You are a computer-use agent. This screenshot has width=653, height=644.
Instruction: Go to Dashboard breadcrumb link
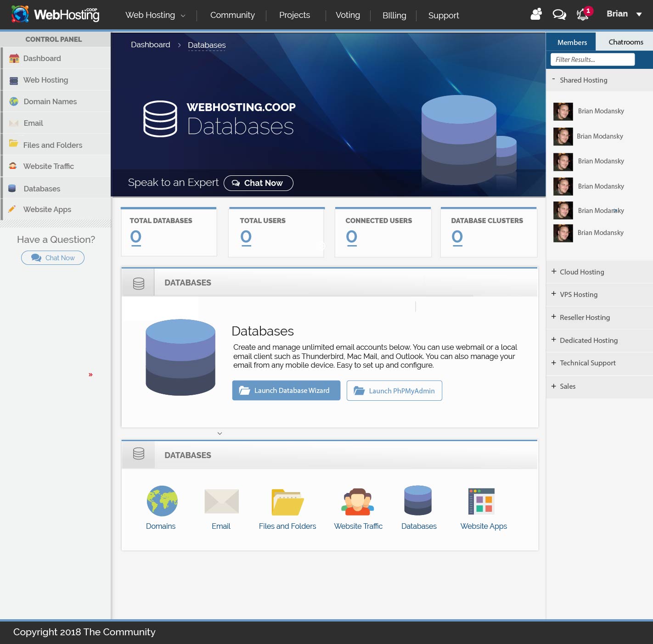pos(151,45)
